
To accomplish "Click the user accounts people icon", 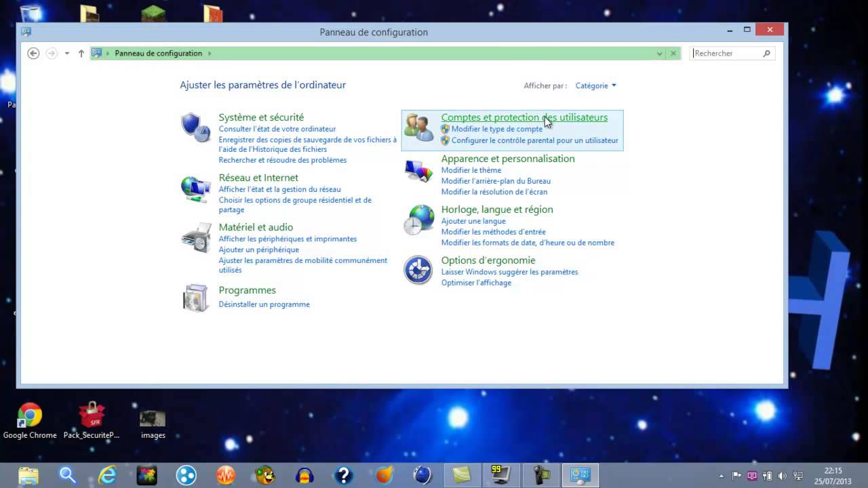I will point(418,127).
